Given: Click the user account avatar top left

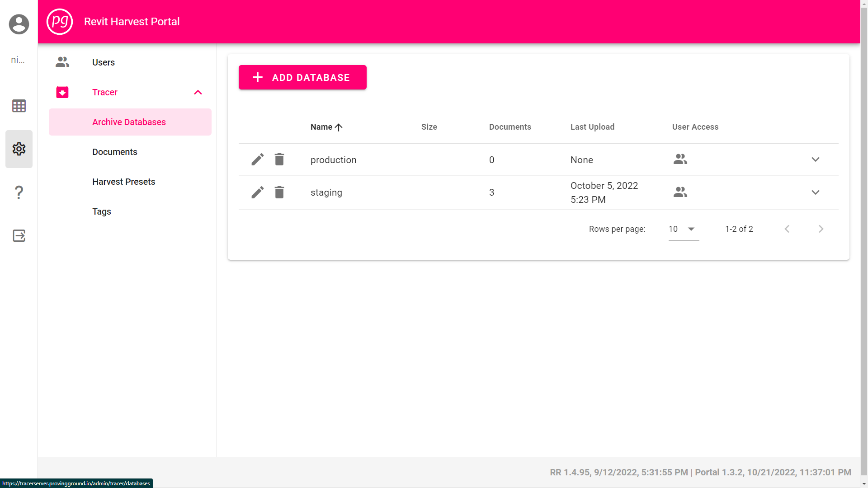Looking at the screenshot, I should coord(19,24).
